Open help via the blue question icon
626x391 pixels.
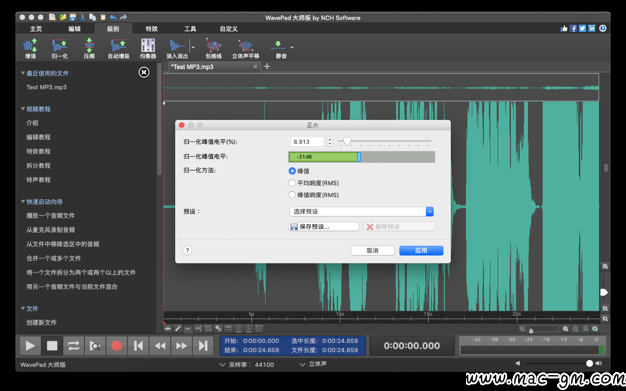pos(603,28)
